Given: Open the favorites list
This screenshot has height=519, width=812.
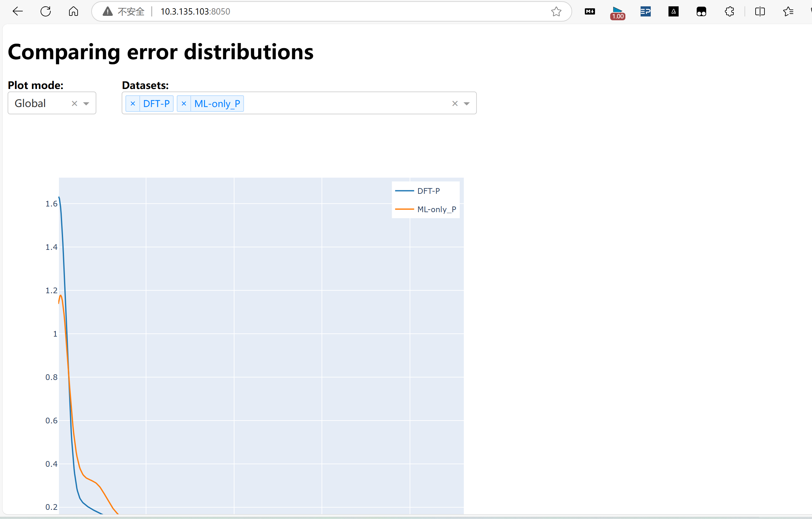Looking at the screenshot, I should point(788,11).
